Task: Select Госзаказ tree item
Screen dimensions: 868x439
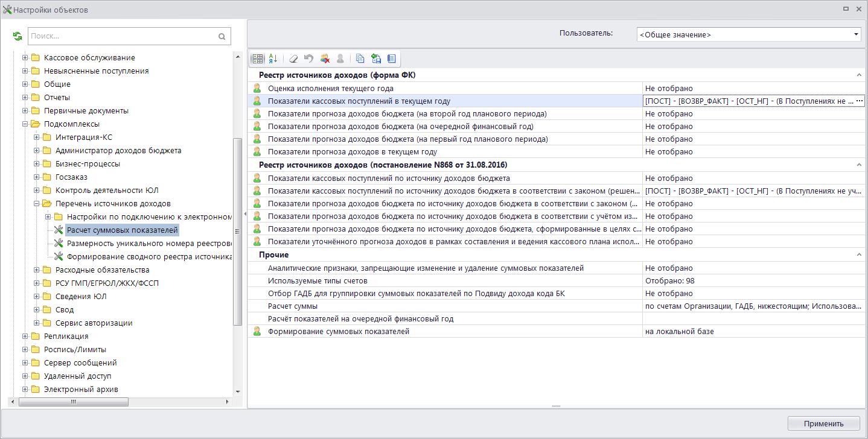Action: click(71, 177)
